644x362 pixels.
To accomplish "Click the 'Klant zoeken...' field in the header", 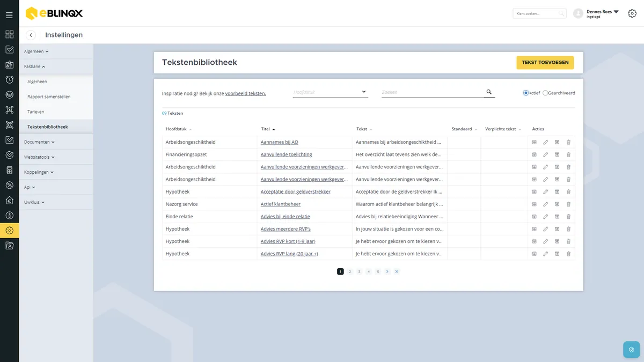I will point(539,13).
